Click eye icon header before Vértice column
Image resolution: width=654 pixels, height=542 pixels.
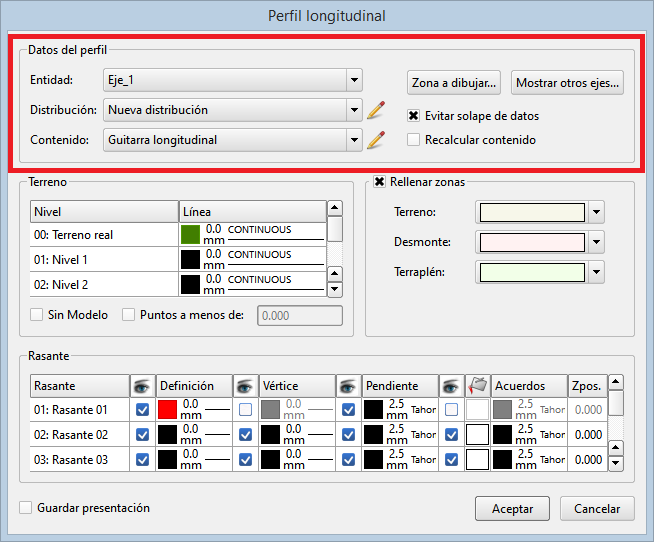point(245,386)
